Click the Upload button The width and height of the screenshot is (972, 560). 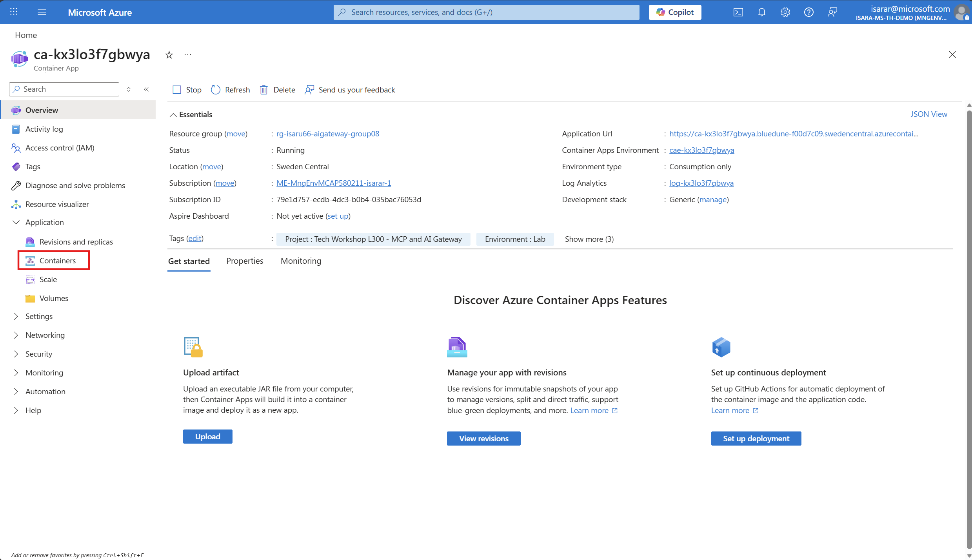tap(208, 437)
